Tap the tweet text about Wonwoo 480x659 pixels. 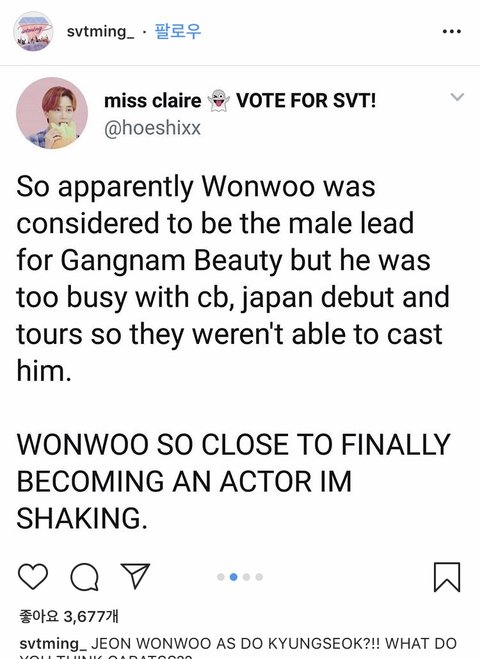233,278
